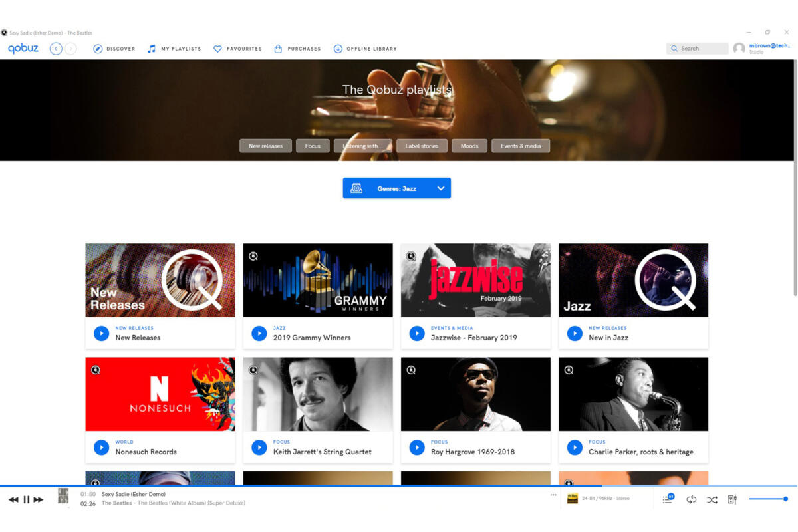Seek in the track progress bar
This screenshot has width=798, height=532.
click(x=399, y=486)
